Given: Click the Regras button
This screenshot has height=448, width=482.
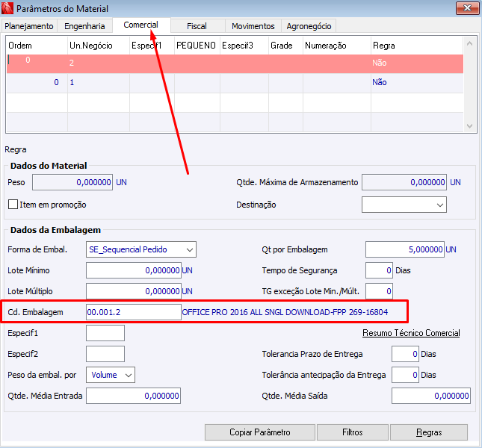Looking at the screenshot, I should (429, 432).
